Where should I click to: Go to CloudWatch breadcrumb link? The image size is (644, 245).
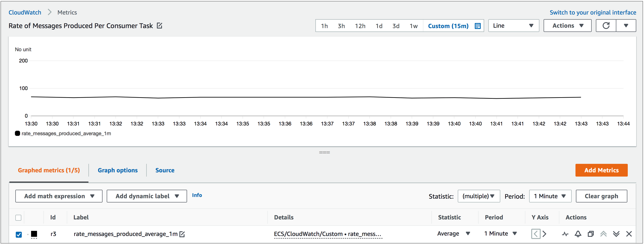pyautogui.click(x=25, y=13)
